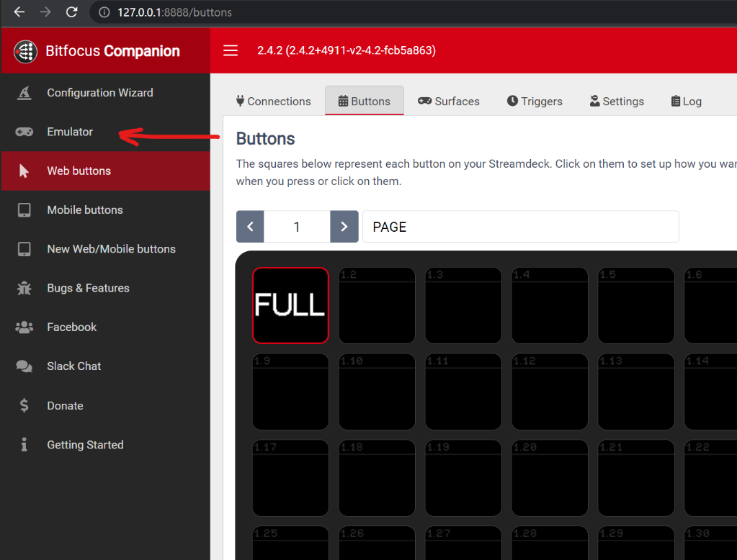Go to previous page with left chevron
Screen dimensions: 737x560
coord(250,227)
